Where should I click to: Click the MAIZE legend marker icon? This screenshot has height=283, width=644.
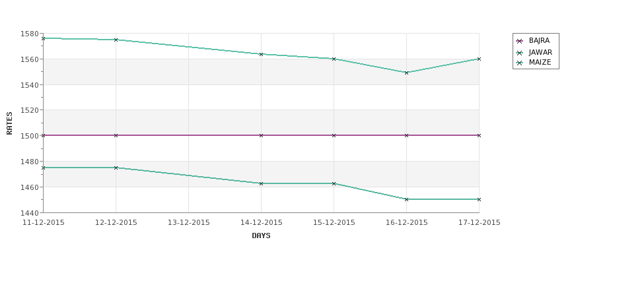(x=520, y=63)
